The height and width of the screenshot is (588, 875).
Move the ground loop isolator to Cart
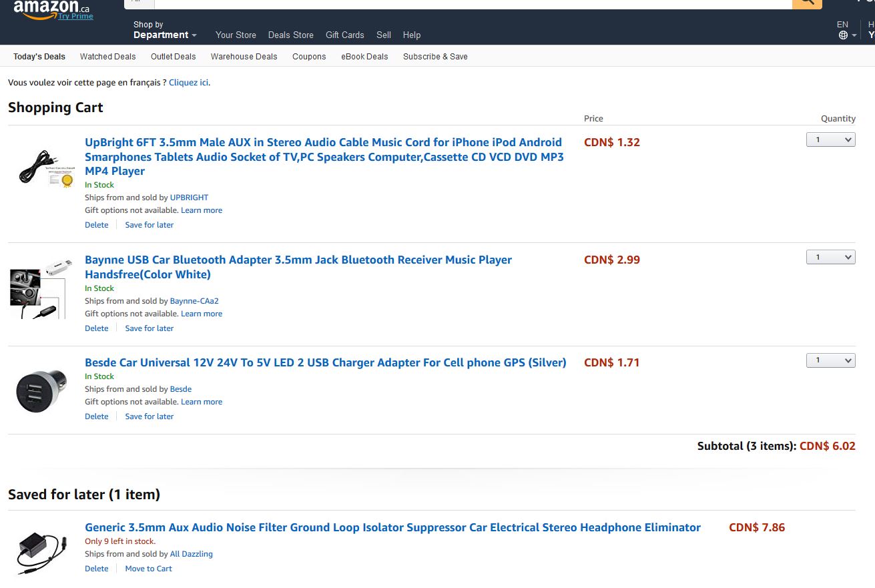148,568
